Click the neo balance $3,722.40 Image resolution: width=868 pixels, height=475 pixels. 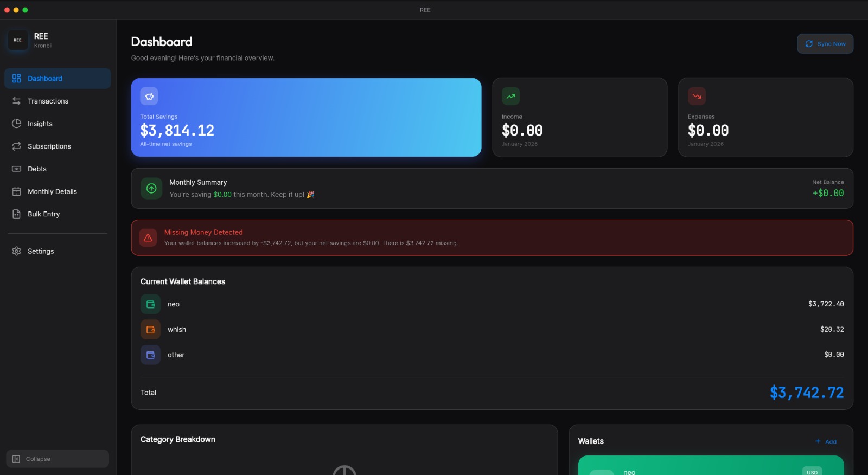tap(826, 304)
